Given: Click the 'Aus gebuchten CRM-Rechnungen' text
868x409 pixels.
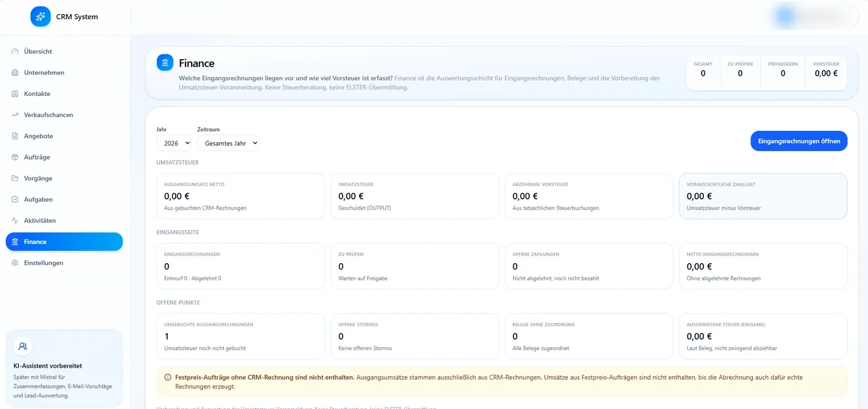Looking at the screenshot, I should point(205,208).
